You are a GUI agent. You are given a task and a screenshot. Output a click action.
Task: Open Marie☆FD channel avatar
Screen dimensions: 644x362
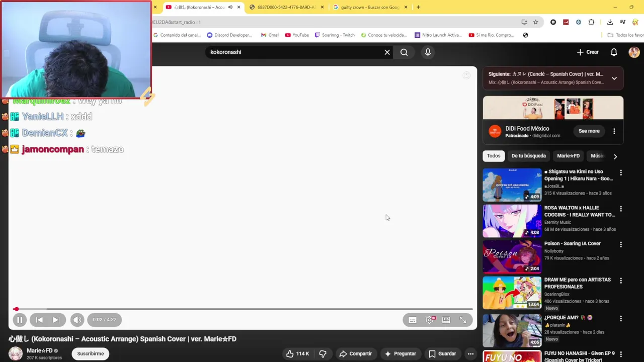coord(16,354)
